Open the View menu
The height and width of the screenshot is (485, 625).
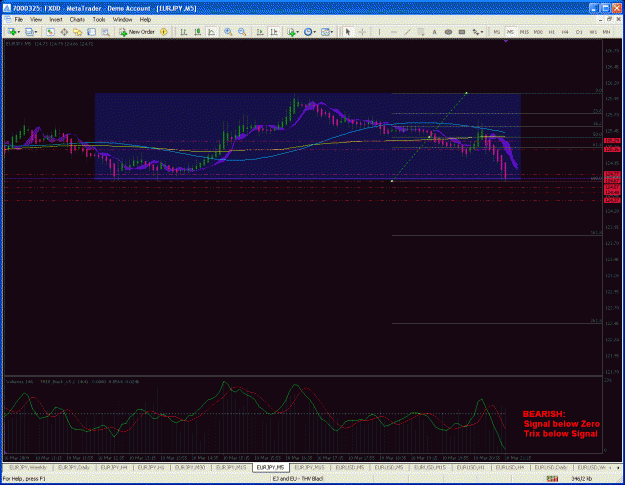pyautogui.click(x=36, y=20)
